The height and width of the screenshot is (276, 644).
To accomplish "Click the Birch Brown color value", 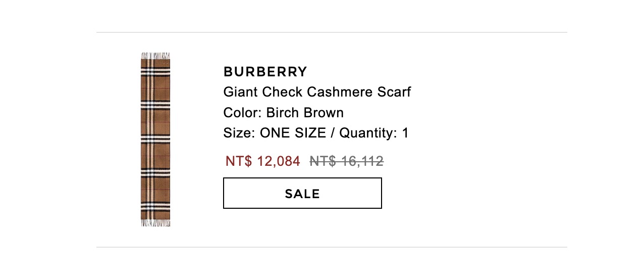I will (305, 113).
